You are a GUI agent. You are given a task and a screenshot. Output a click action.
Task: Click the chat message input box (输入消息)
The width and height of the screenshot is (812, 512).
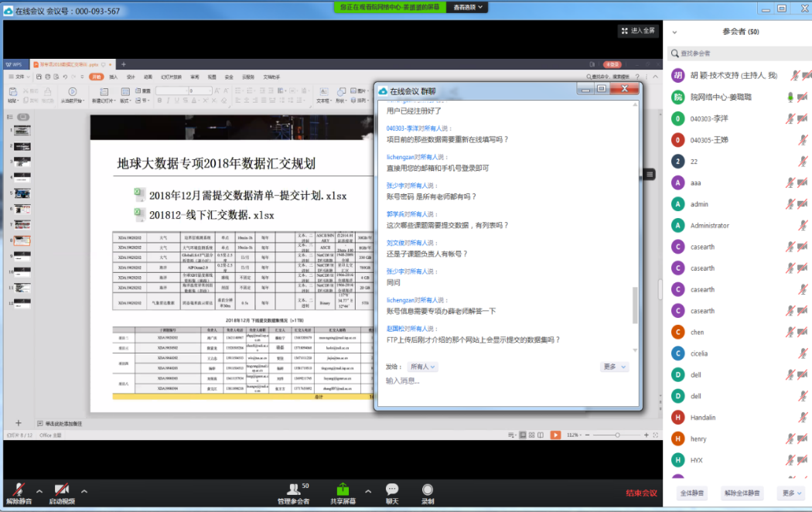(507, 381)
